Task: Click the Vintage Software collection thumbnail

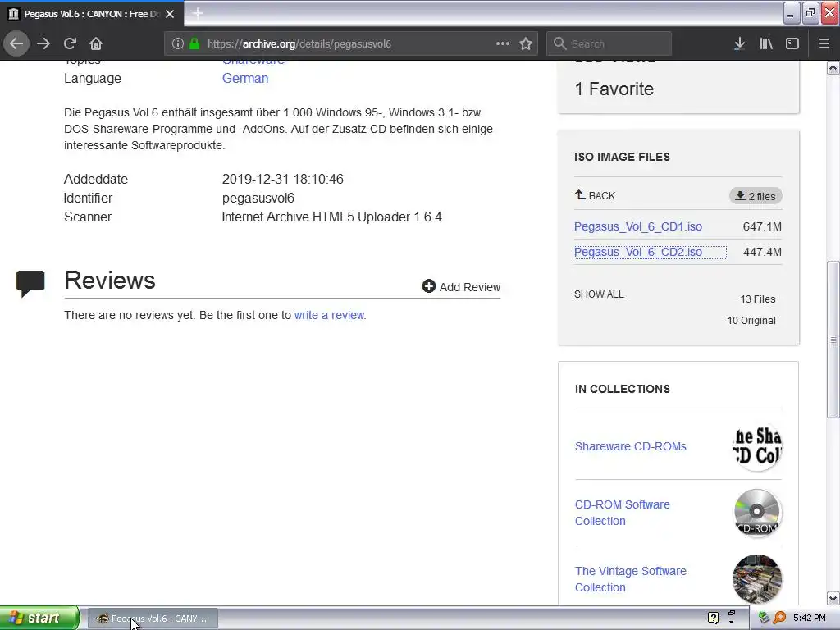Action: click(x=757, y=579)
